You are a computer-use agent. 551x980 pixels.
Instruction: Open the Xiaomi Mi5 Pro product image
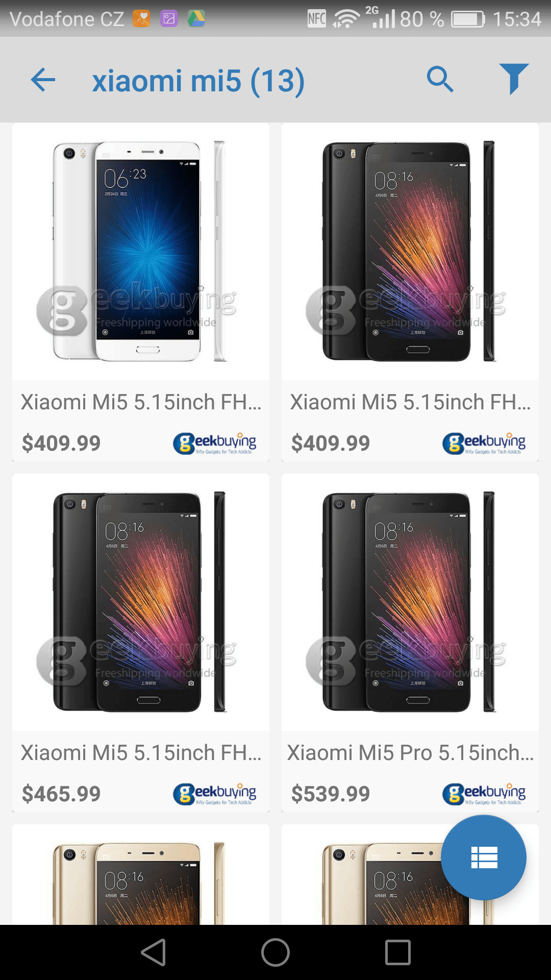(410, 602)
